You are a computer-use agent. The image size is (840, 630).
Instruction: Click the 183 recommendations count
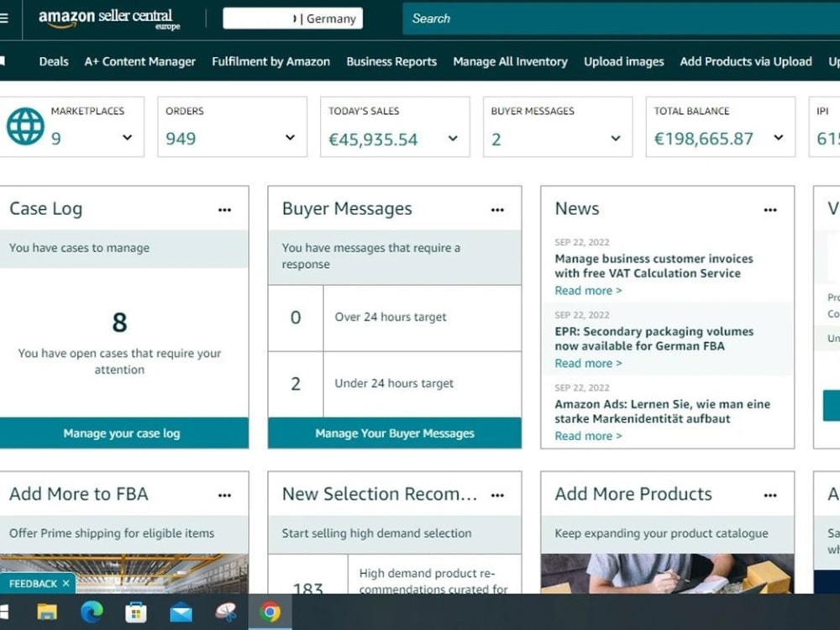(x=308, y=587)
